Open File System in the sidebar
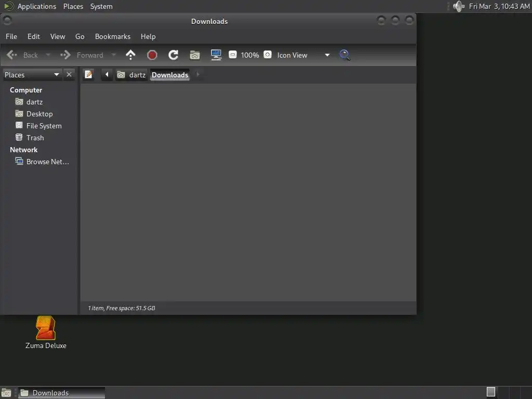This screenshot has width=532, height=399. (x=44, y=126)
